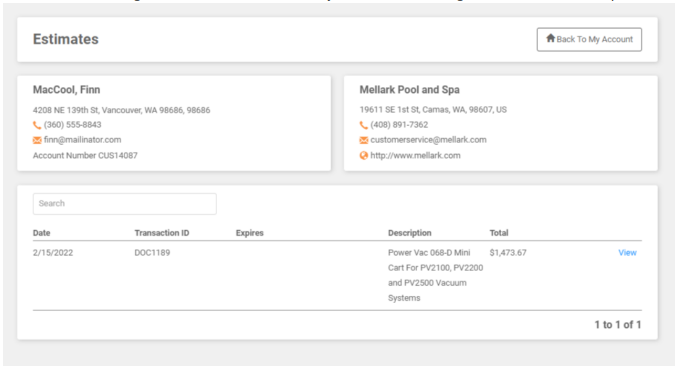Sort by Total column header
675x366 pixels.
pyautogui.click(x=499, y=233)
